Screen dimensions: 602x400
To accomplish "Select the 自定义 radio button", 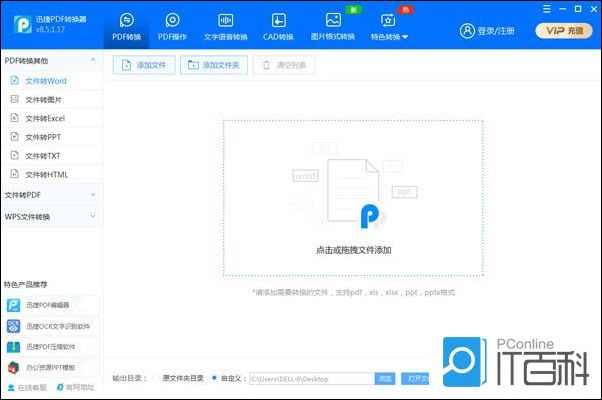I will point(214,378).
